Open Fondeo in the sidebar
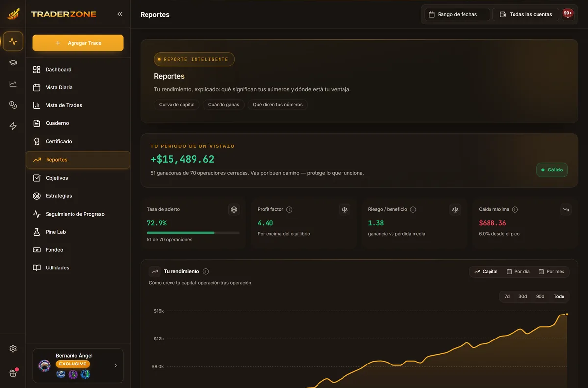The height and width of the screenshot is (388, 588). coord(78,250)
